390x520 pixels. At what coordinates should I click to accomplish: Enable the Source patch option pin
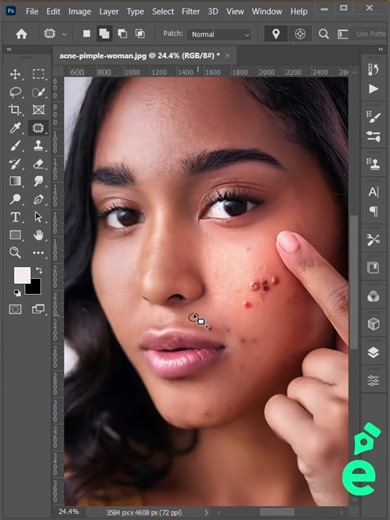coord(276,34)
